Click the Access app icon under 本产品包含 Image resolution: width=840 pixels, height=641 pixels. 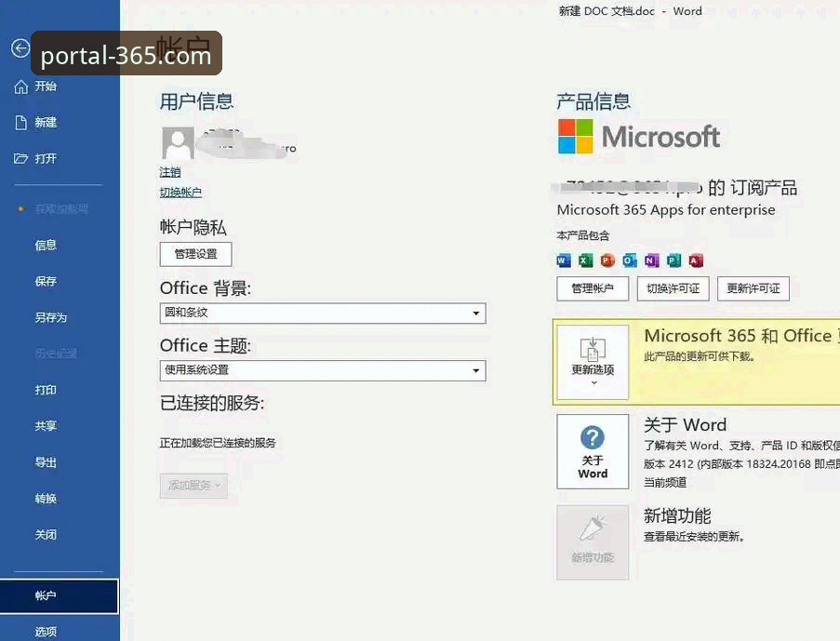[696, 261]
